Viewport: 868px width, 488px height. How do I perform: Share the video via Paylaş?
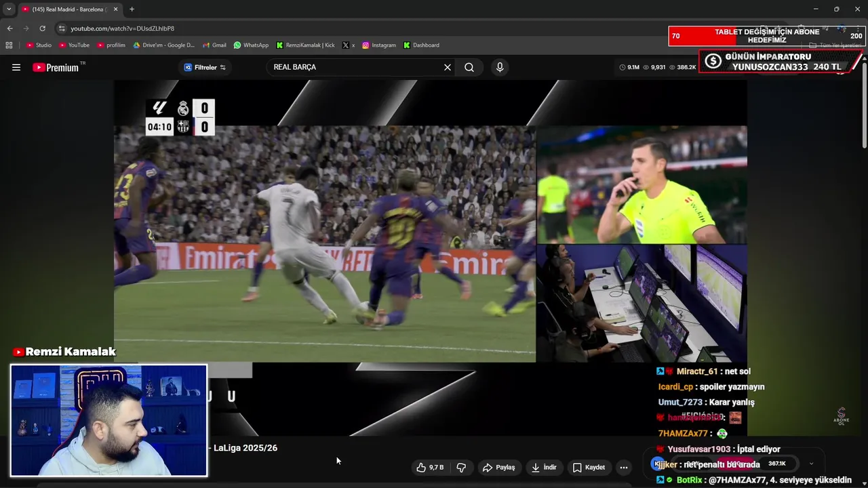tap(499, 468)
